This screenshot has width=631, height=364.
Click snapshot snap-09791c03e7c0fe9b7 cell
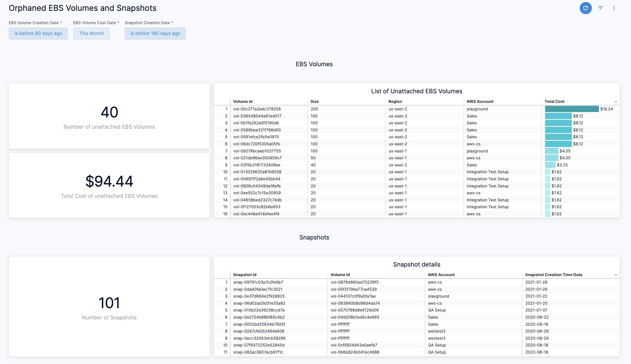(x=258, y=282)
